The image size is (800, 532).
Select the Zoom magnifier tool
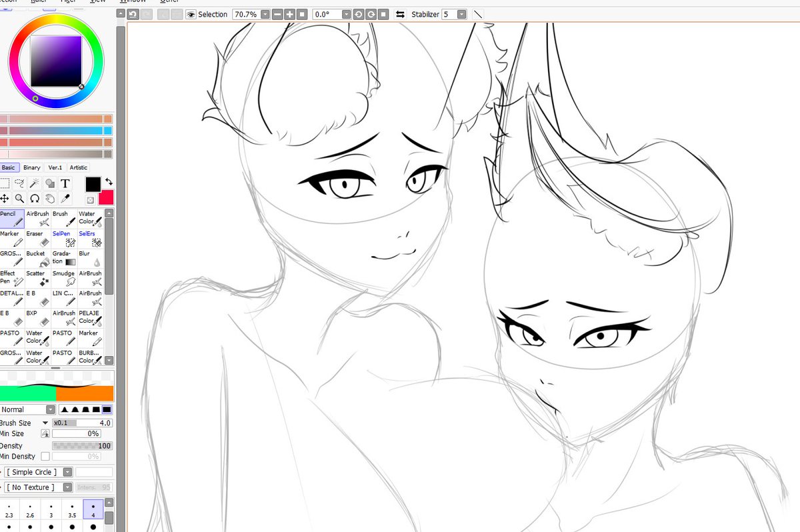pos(20,198)
